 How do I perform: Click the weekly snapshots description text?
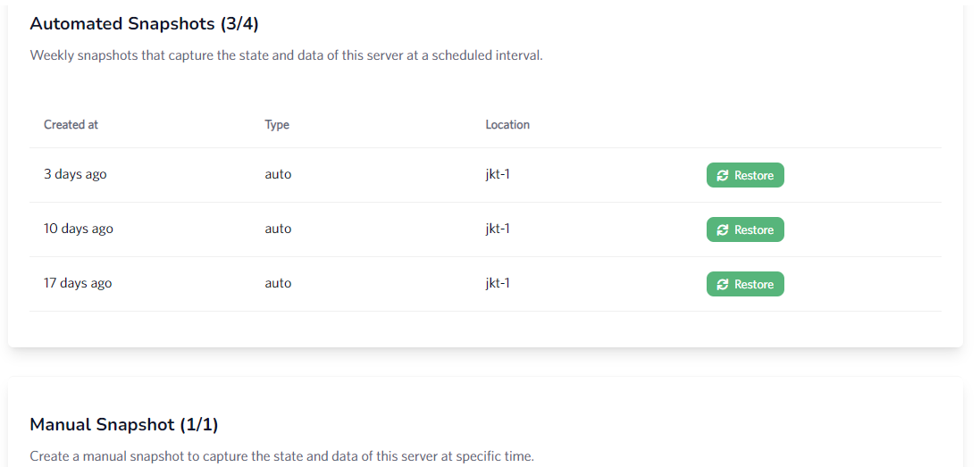coord(286,55)
